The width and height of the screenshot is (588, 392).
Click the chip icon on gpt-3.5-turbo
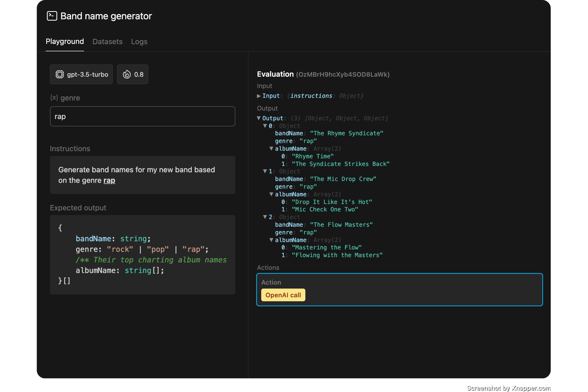pyautogui.click(x=59, y=74)
